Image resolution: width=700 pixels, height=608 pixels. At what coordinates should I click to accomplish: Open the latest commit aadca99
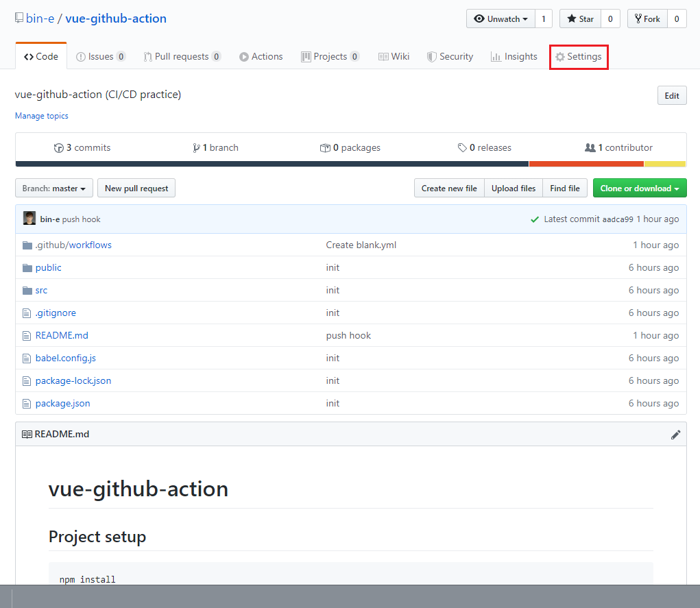click(618, 219)
